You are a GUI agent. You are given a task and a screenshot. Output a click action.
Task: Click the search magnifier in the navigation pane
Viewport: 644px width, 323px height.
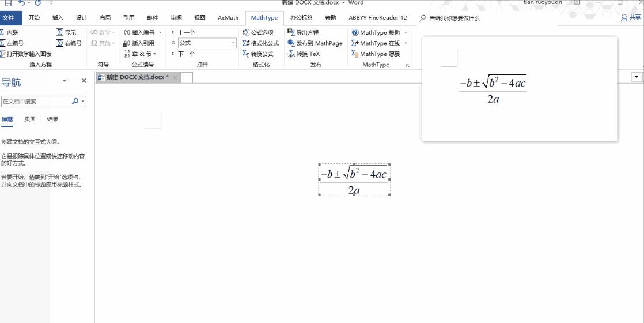click(75, 101)
